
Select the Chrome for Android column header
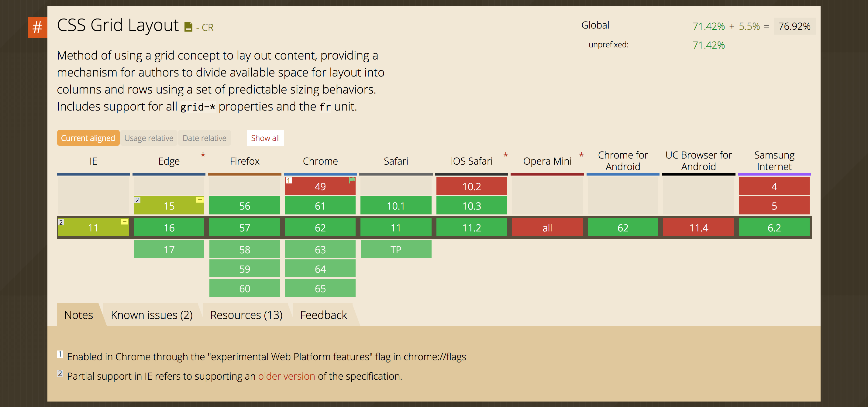point(623,161)
